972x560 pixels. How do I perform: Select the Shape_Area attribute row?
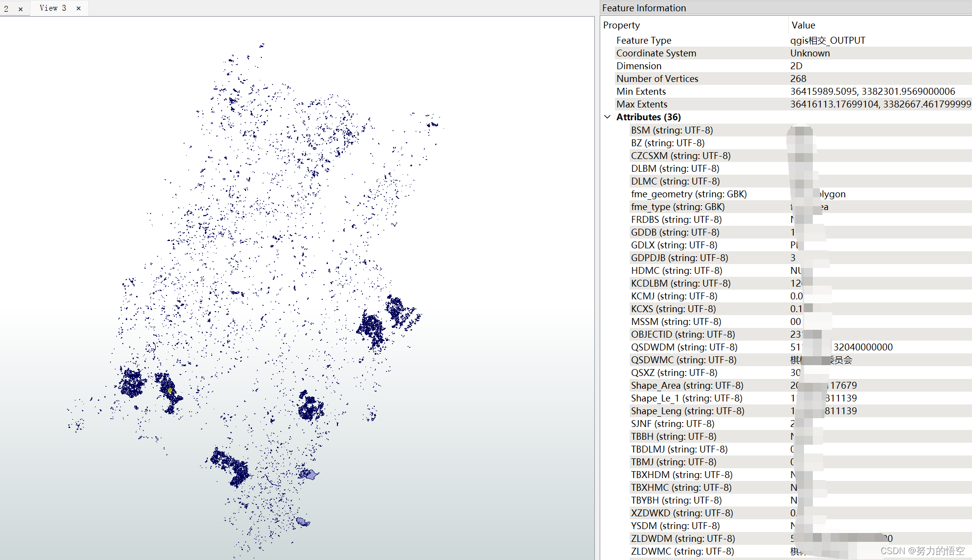(x=687, y=385)
